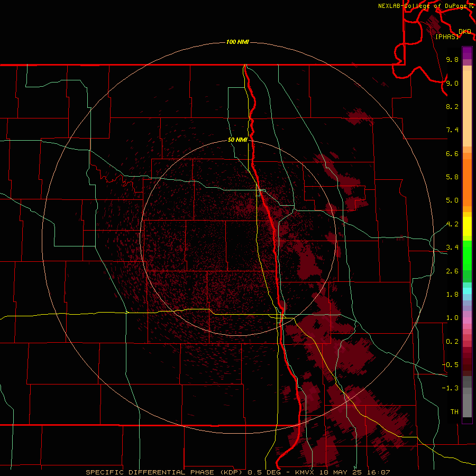Image resolution: width=476 pixels, height=476 pixels.
Task: Click the 6.6 scale value
Action: click(x=452, y=153)
